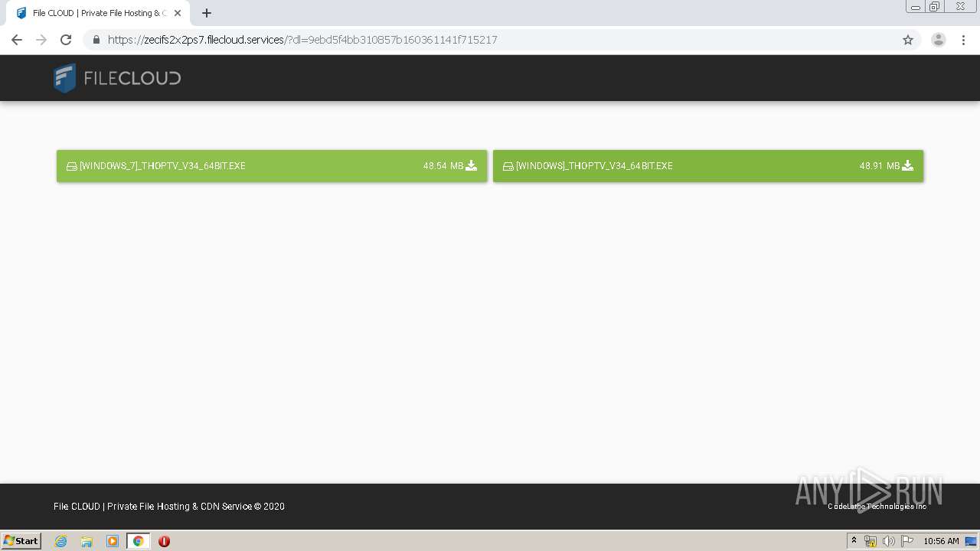This screenshot has height=551, width=980.
Task: Bookmark this page with star icon
Action: (908, 40)
